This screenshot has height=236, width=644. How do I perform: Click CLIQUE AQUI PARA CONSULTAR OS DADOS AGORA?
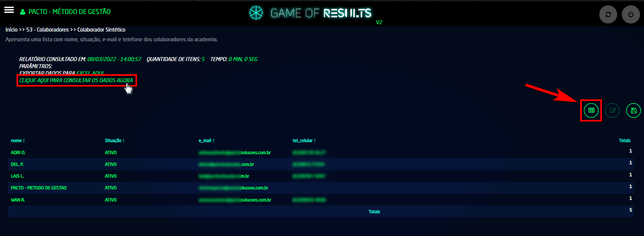pos(76,80)
